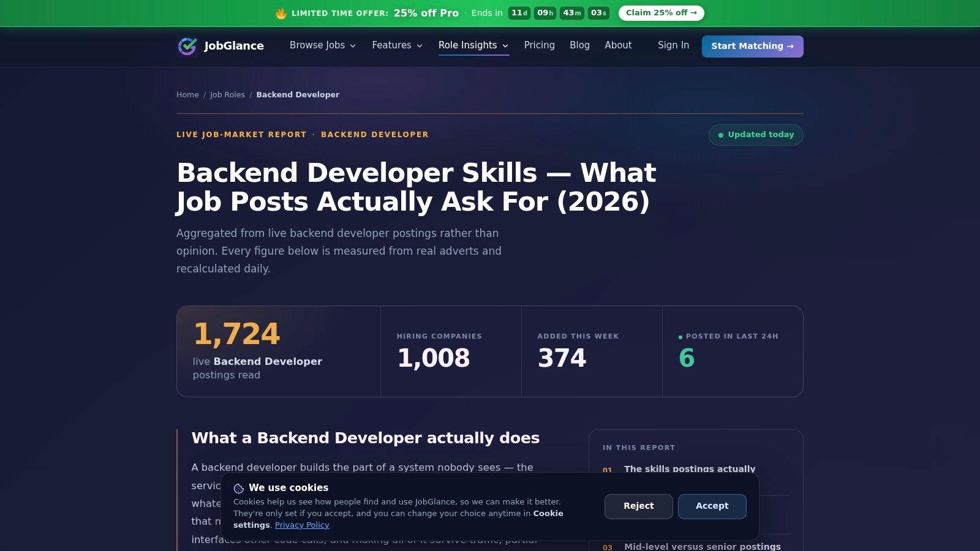Jump to 'Mid-level versus senior postings' section

pyautogui.click(x=703, y=547)
